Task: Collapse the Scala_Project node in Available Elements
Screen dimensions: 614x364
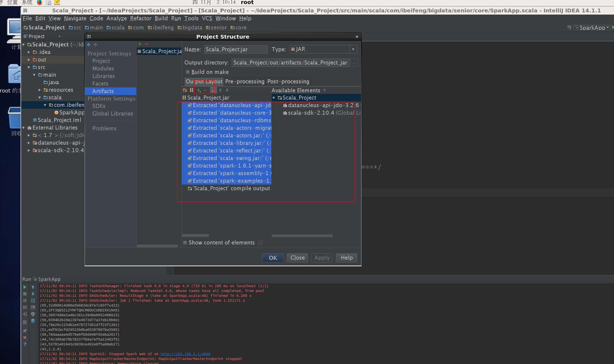Action: [274, 98]
